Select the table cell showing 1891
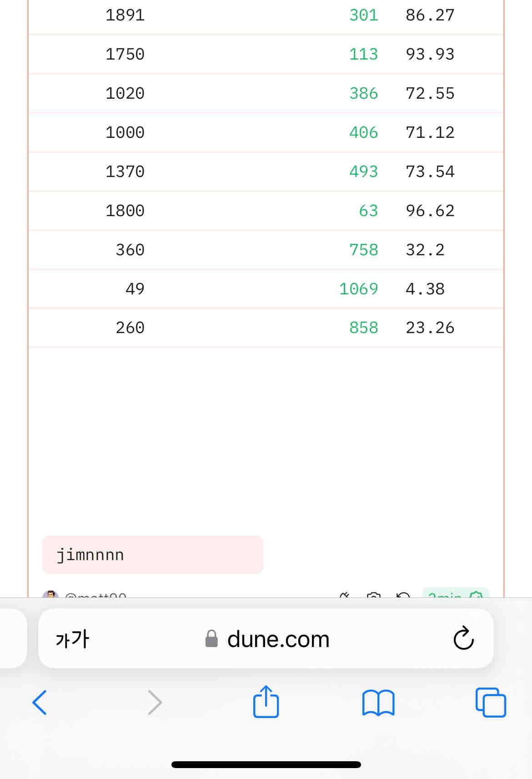This screenshot has height=779, width=532. 125,15
